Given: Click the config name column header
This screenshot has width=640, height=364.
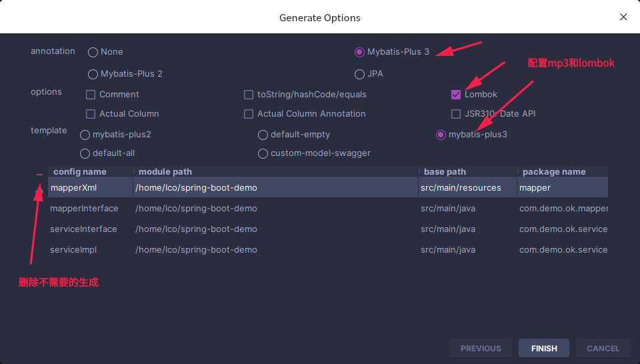Looking at the screenshot, I should point(80,172).
